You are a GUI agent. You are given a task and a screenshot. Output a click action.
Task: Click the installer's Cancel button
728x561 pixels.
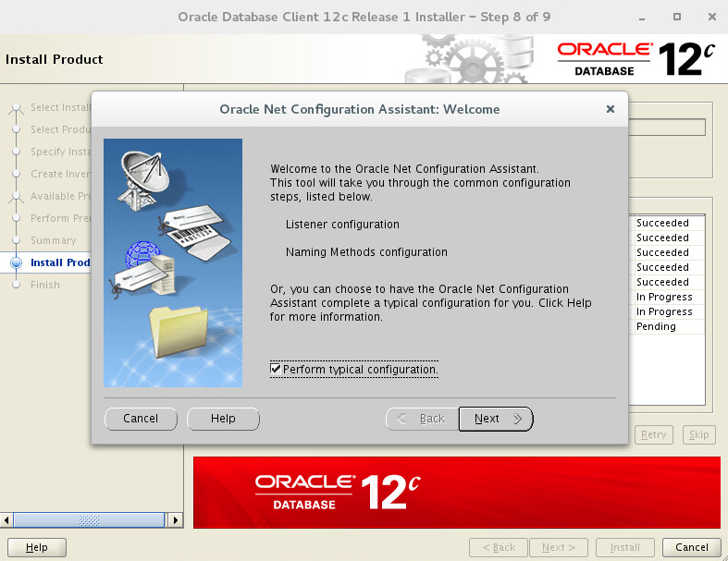[691, 547]
